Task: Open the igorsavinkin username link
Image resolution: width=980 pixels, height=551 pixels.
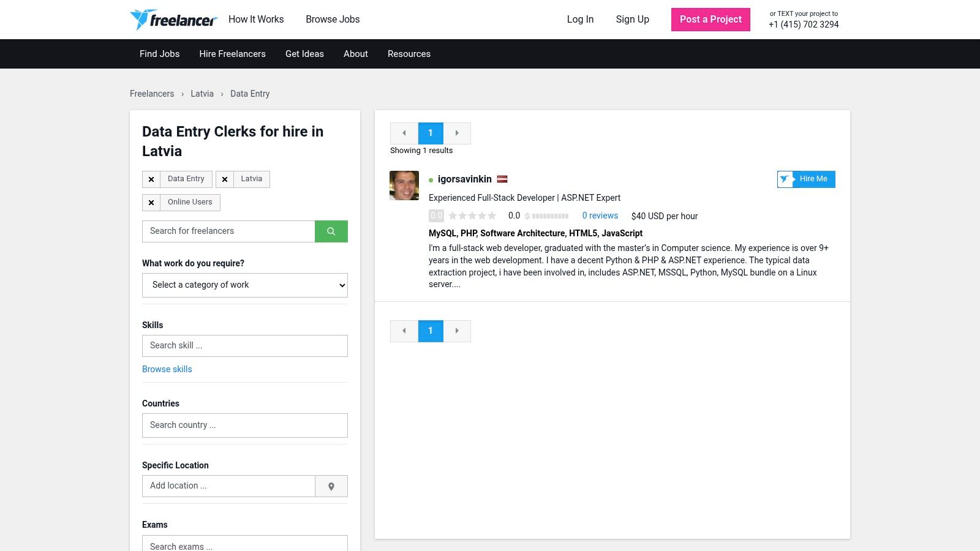Action: (x=465, y=179)
